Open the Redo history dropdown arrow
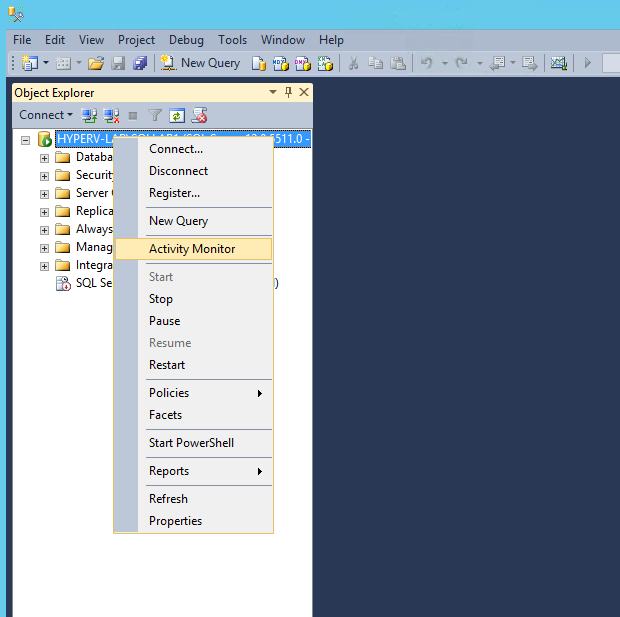Screen dimensions: 620x617 pyautogui.click(x=480, y=63)
